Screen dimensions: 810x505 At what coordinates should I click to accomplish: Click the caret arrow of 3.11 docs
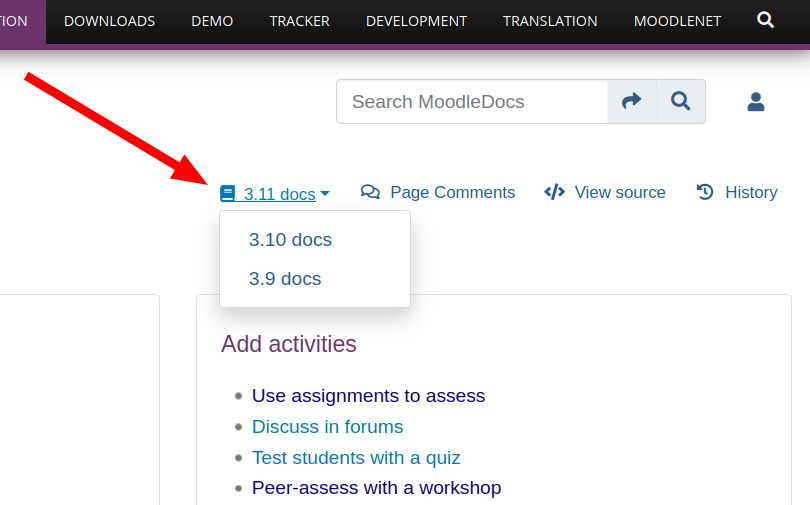coord(324,194)
